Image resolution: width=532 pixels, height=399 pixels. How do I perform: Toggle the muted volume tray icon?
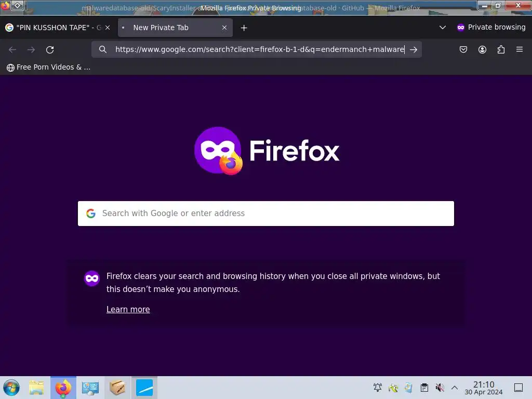pyautogui.click(x=440, y=388)
